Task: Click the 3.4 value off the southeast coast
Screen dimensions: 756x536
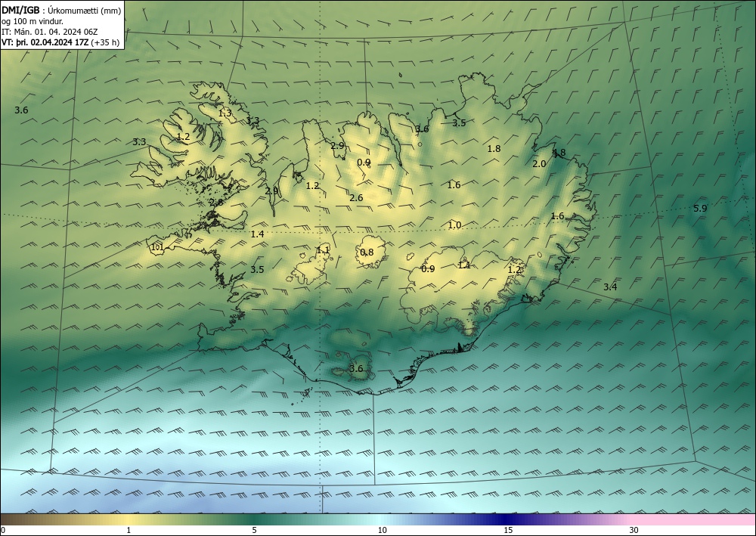Action: coord(610,287)
